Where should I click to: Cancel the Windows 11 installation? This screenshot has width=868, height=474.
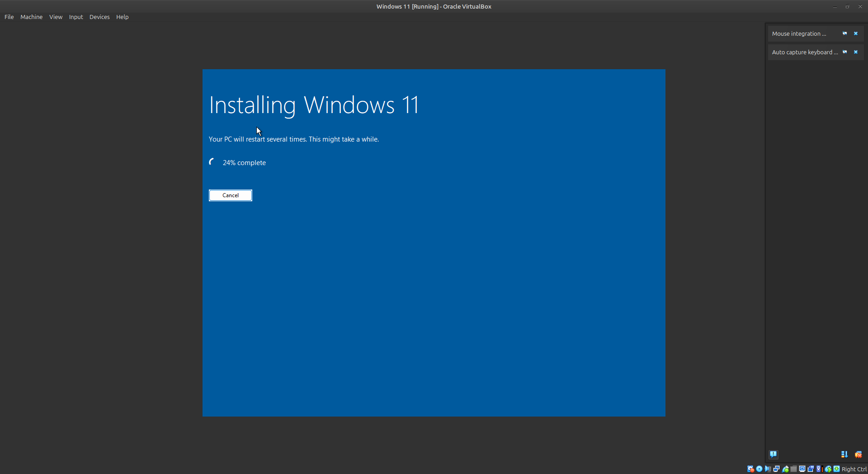coord(231,195)
